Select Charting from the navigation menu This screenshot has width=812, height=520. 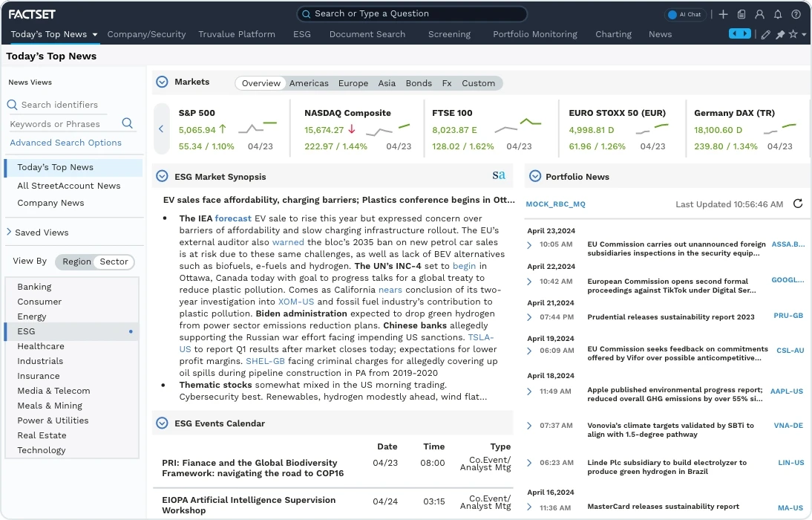pyautogui.click(x=613, y=34)
